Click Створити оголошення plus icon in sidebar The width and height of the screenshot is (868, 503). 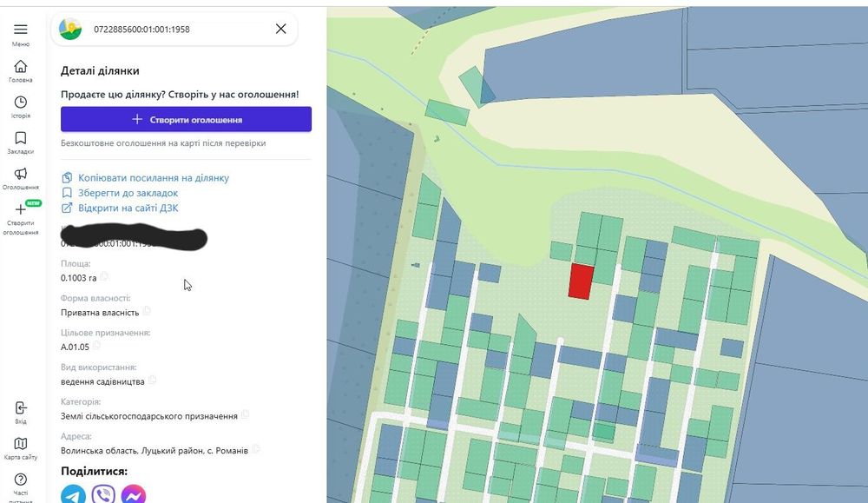point(21,209)
